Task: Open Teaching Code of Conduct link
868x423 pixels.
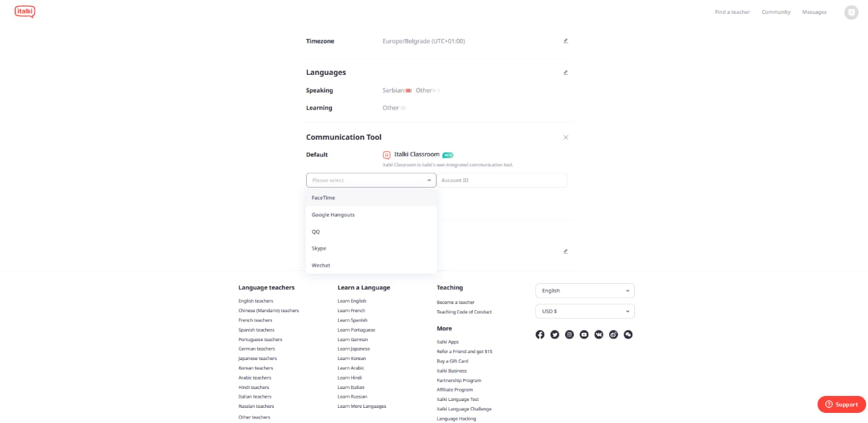Action: click(464, 312)
